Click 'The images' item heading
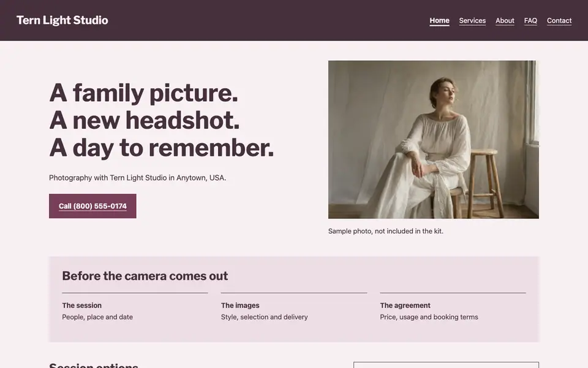The width and height of the screenshot is (588, 368). tap(240, 305)
